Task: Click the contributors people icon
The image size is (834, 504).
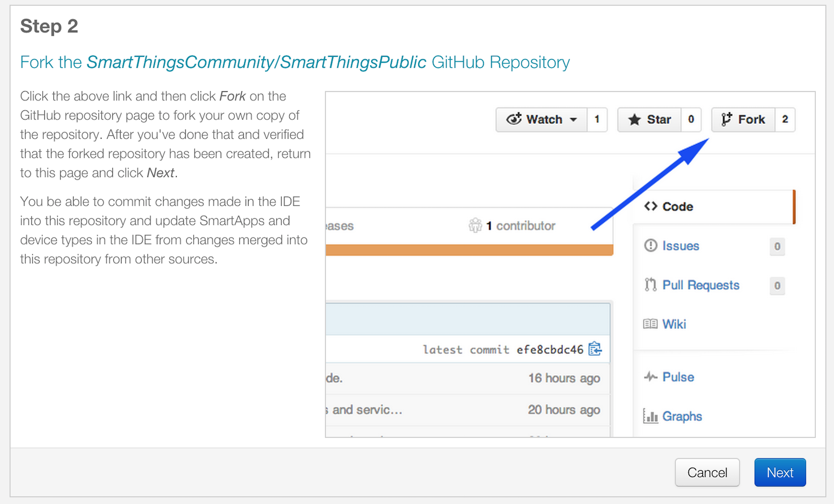Action: pyautogui.click(x=475, y=226)
